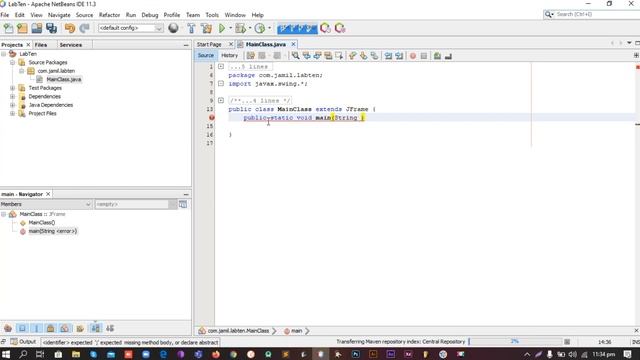This screenshot has height=360, width=640.
Task: Toggle Show Non-Public Members in Navigator
Action: pyautogui.click(x=51, y=328)
